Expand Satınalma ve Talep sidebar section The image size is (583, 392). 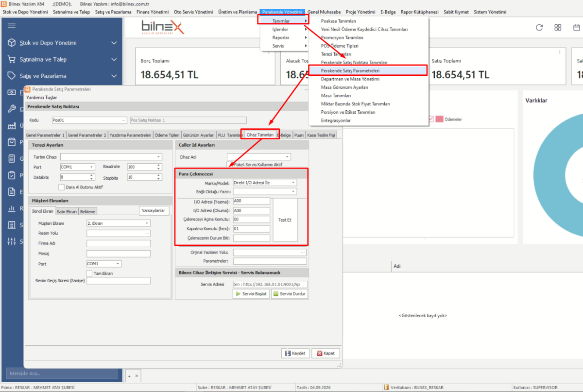(114, 59)
